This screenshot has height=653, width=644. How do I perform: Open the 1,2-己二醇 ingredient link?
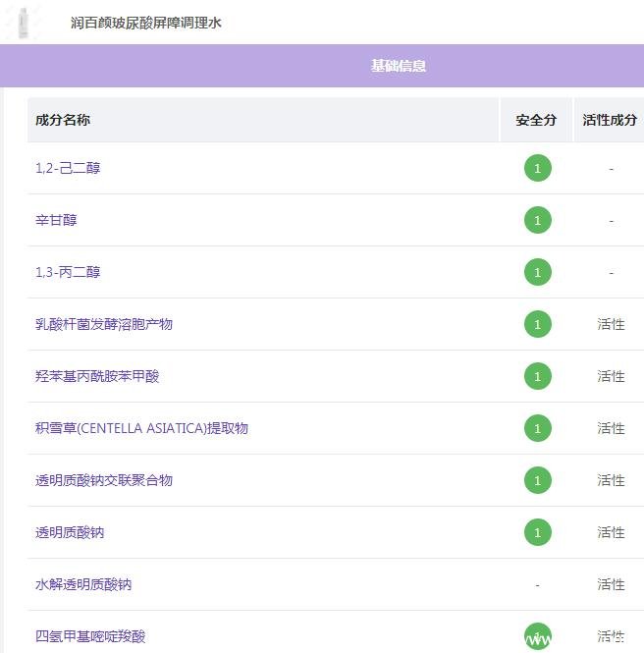tap(68, 168)
